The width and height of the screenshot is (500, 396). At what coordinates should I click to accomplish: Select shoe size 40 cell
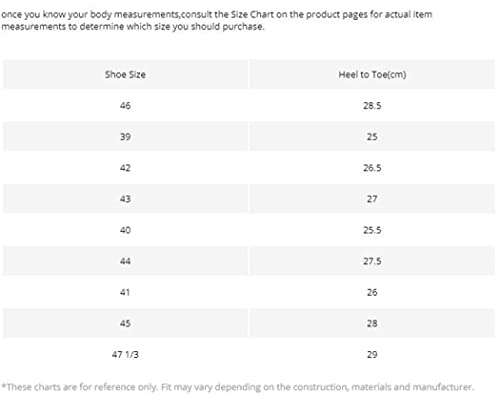pyautogui.click(x=125, y=230)
